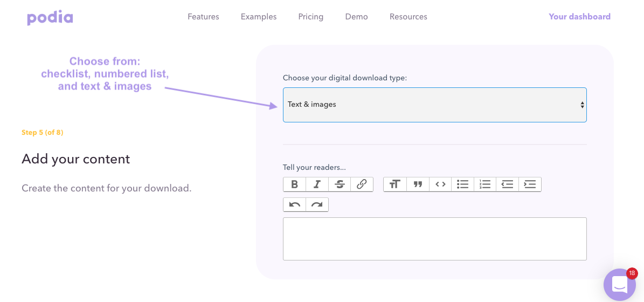The width and height of the screenshot is (644, 302).
Task: Apply italic formatting to text
Action: click(x=317, y=184)
